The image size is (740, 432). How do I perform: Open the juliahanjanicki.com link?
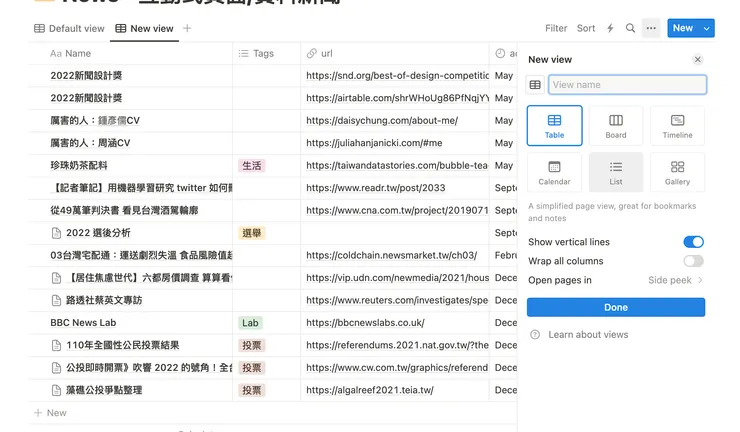(x=374, y=143)
